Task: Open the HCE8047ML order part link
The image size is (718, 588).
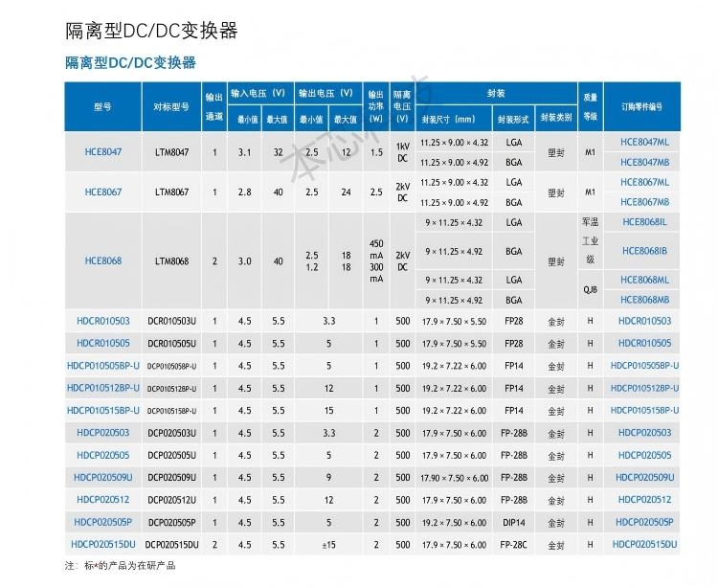Action: 644,142
